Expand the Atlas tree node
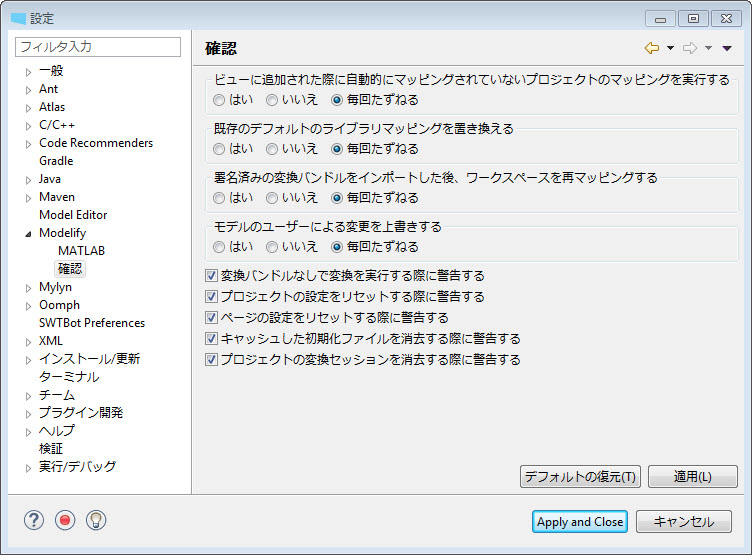The image size is (752, 555). coord(28,108)
